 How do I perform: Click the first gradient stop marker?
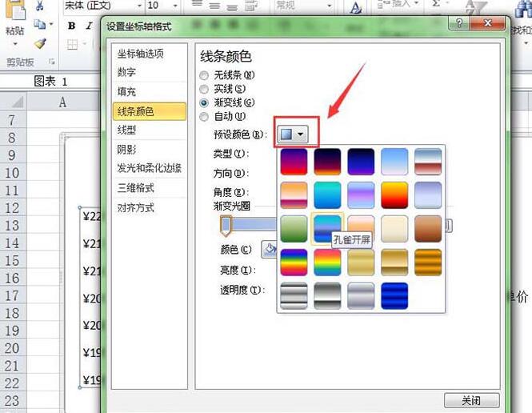pos(226,226)
